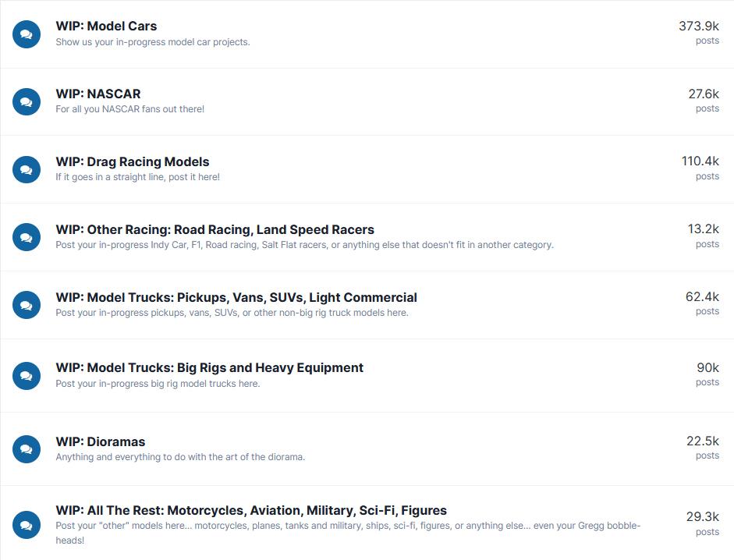Image resolution: width=734 pixels, height=560 pixels.
Task: Click the forum icon beside WIP: Other Racing
Action: point(27,237)
